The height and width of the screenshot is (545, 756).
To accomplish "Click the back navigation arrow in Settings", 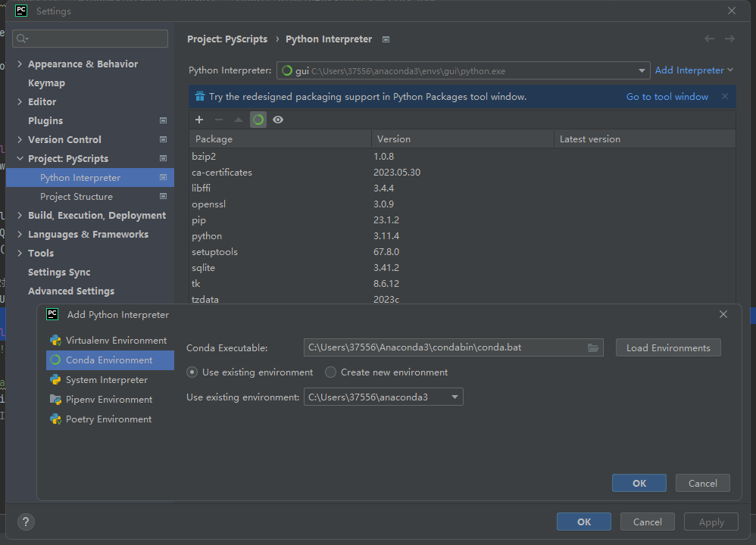I will 709,39.
